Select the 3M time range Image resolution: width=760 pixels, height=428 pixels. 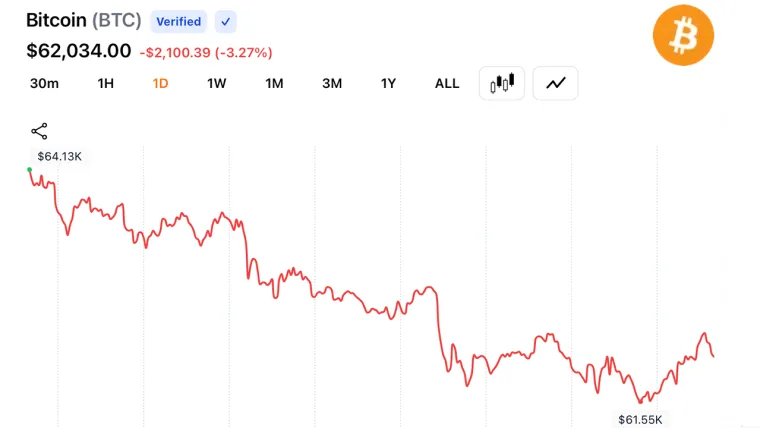[332, 83]
